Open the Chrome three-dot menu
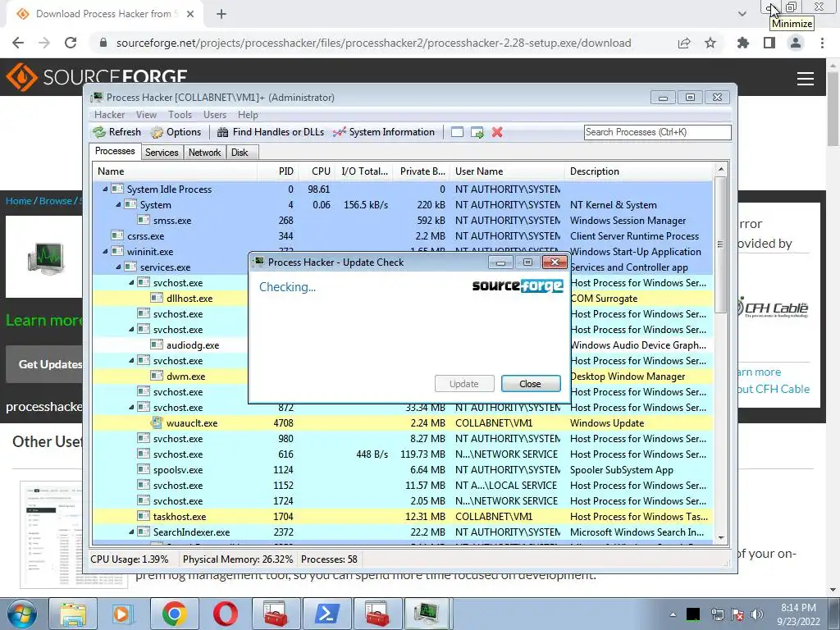Image resolution: width=840 pixels, height=630 pixels. [822, 43]
